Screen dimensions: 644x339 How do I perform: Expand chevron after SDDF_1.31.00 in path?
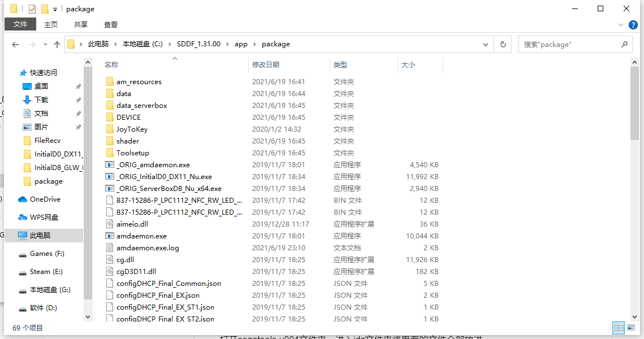tap(227, 44)
